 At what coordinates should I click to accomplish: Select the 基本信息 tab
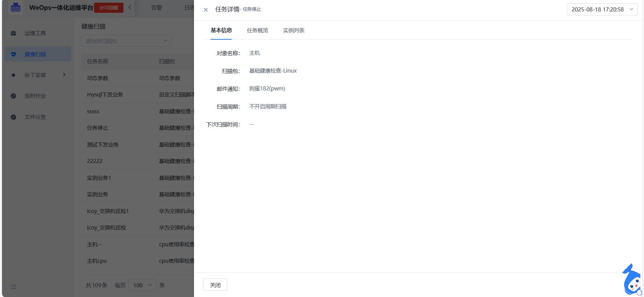[221, 31]
